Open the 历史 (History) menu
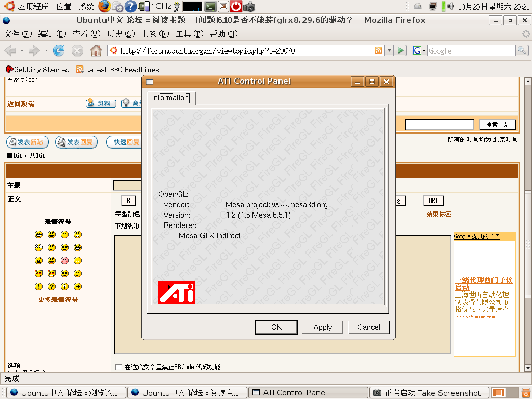 click(121, 34)
